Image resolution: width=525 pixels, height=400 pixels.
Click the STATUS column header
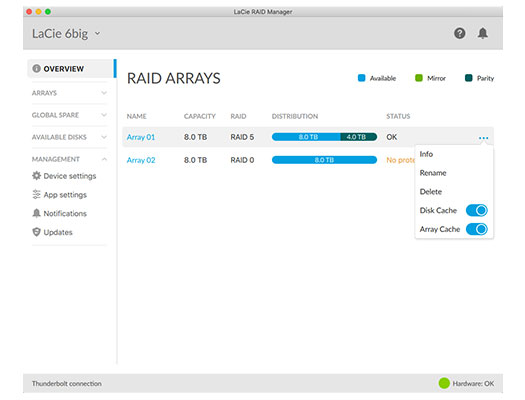click(x=398, y=116)
